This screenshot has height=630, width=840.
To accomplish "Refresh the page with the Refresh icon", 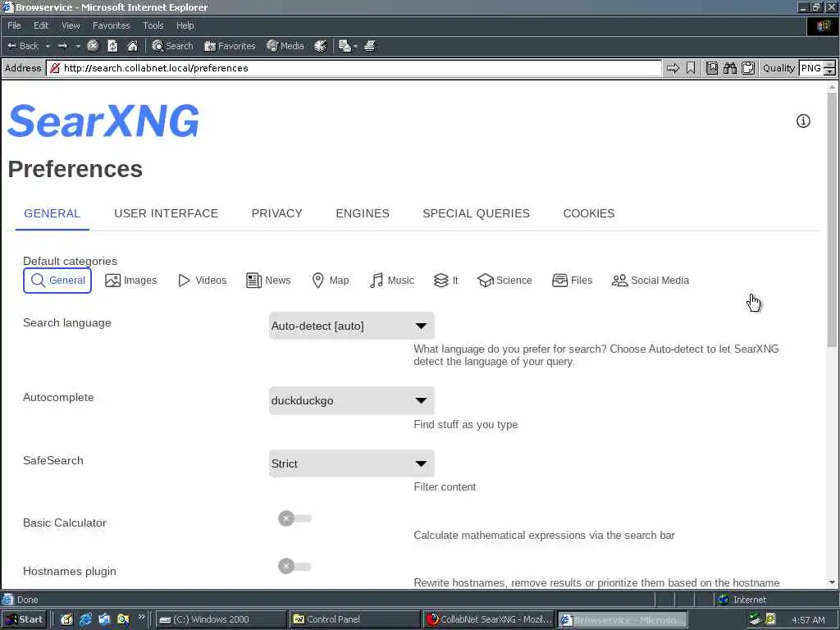I will click(112, 46).
